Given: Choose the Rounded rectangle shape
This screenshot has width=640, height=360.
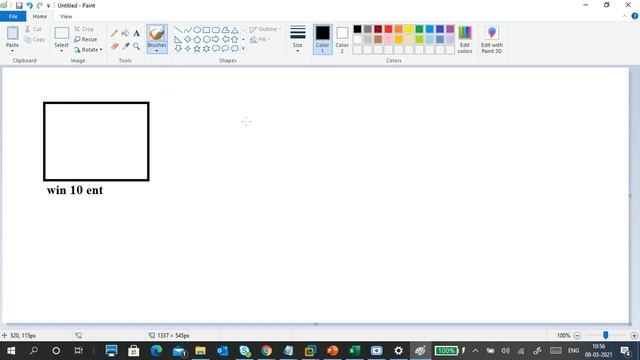Looking at the screenshot, I should [x=216, y=30].
